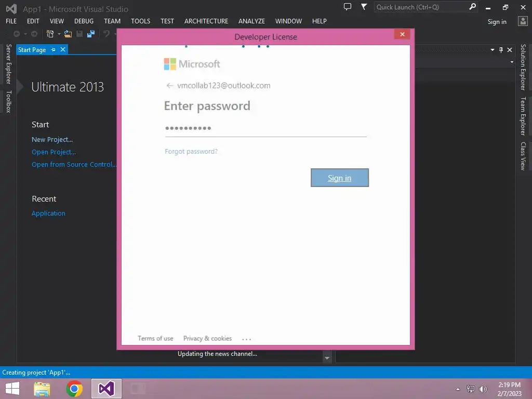The image size is (532, 399).
Task: Click the blue Sign in button in dialog
Action: (x=340, y=178)
